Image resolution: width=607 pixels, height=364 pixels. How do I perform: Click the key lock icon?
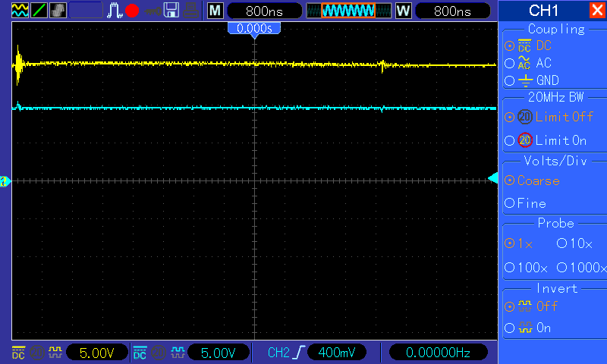point(153,11)
